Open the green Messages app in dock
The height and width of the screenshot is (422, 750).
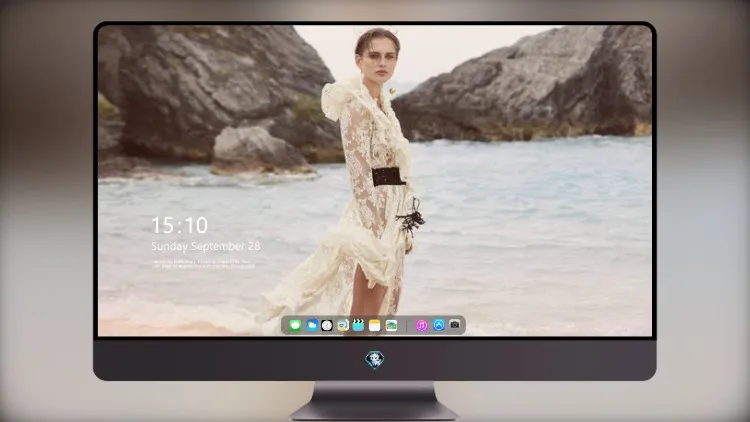pos(295,326)
